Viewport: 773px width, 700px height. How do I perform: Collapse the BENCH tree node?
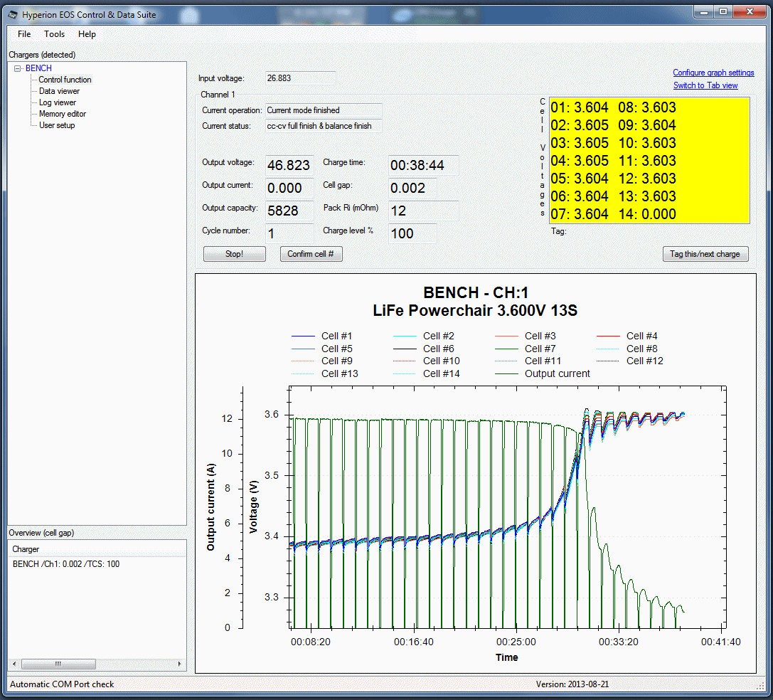[x=17, y=68]
